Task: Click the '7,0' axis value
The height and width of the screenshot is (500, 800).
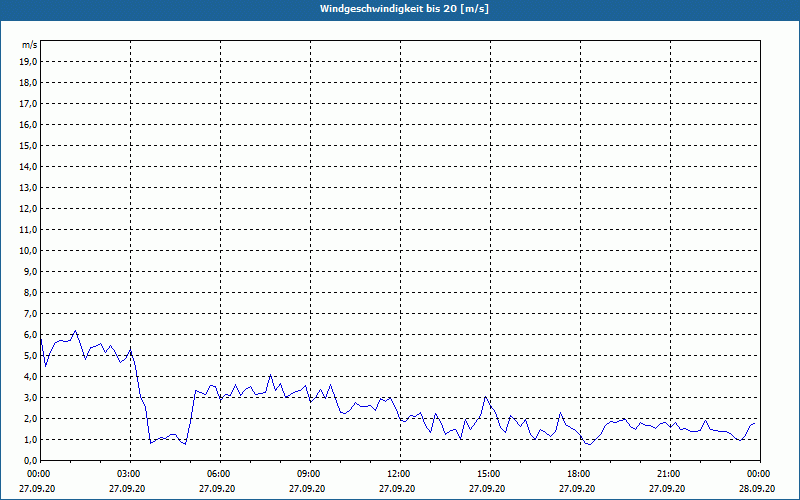Action: [x=30, y=314]
